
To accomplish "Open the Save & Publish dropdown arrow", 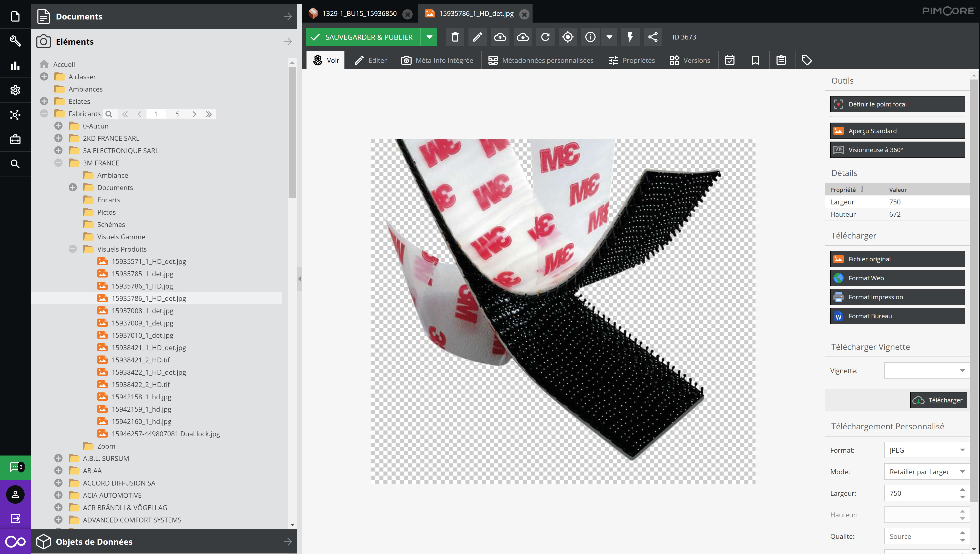I will pyautogui.click(x=429, y=37).
